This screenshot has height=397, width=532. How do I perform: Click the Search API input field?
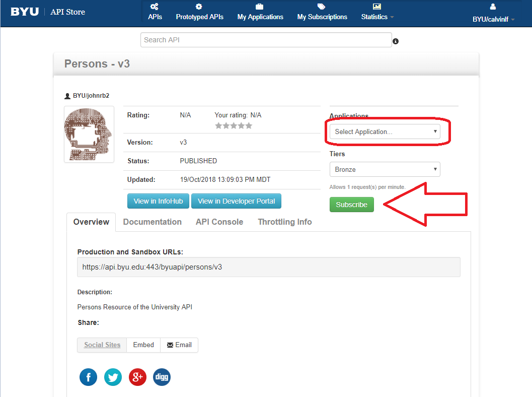coord(266,40)
